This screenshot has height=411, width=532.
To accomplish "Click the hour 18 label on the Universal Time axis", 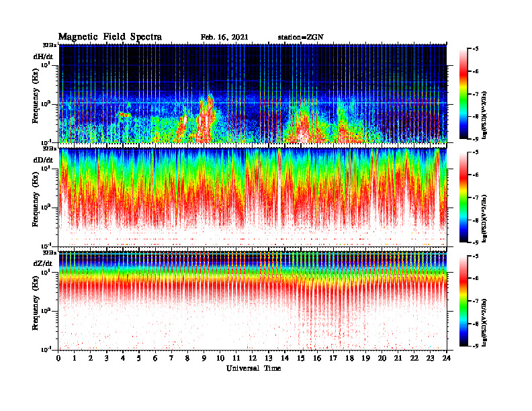I will [349, 359].
